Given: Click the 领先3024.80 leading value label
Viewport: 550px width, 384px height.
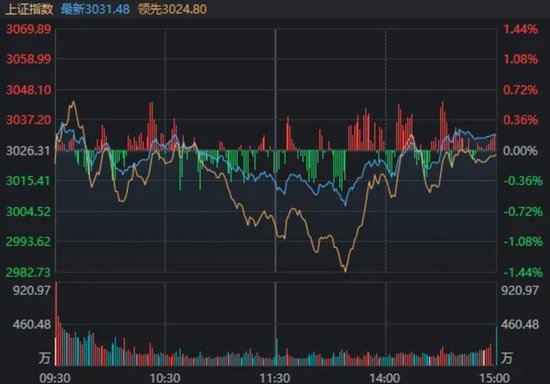Looking at the screenshot, I should [x=173, y=9].
